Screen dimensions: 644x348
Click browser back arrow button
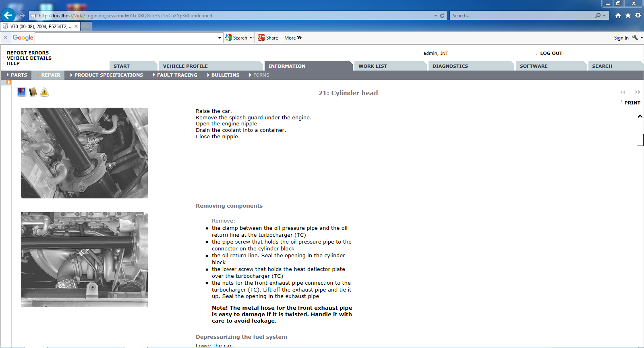pos(8,15)
